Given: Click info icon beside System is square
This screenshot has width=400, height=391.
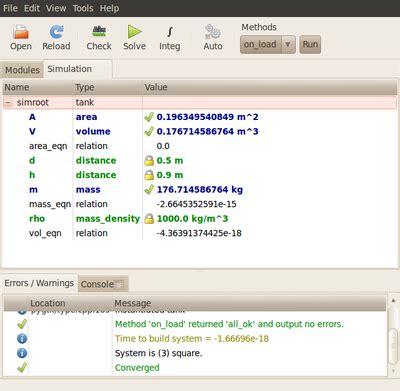Looking at the screenshot, I should (x=22, y=353).
